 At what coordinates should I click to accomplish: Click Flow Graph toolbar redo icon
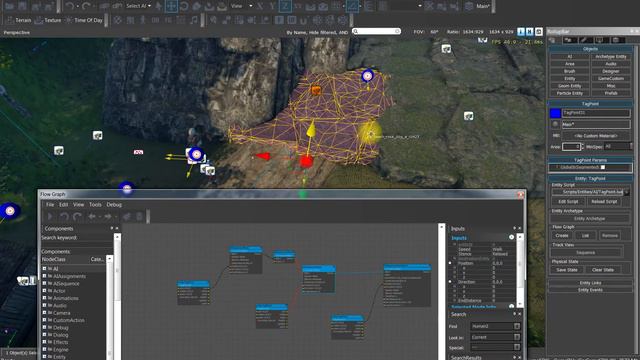pos(77,216)
